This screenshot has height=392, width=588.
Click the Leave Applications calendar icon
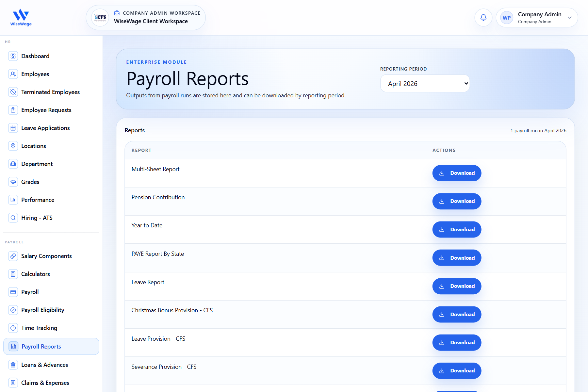point(13,128)
